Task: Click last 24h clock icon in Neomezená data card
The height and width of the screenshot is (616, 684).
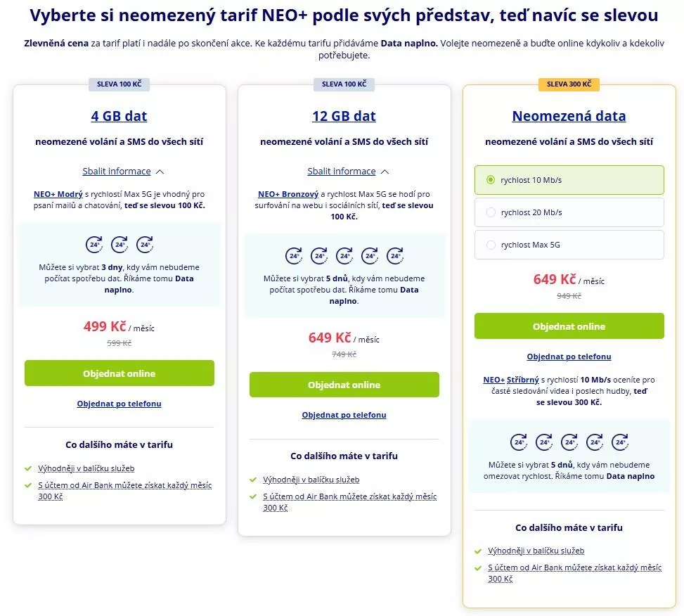Action: coord(620,442)
